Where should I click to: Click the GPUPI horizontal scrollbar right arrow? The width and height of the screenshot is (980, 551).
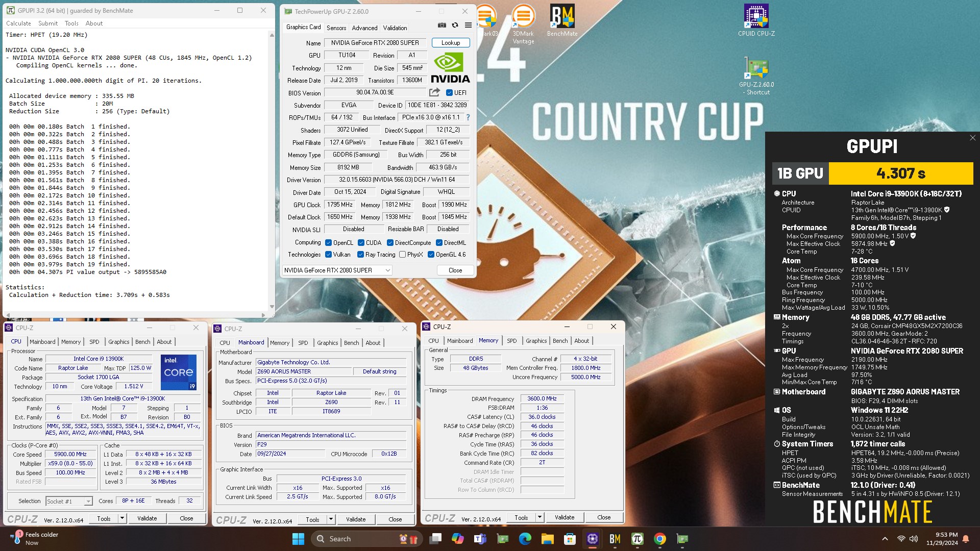click(x=263, y=315)
